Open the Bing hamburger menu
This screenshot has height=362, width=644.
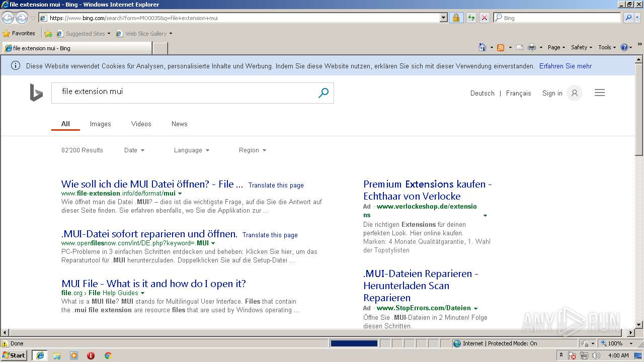600,93
